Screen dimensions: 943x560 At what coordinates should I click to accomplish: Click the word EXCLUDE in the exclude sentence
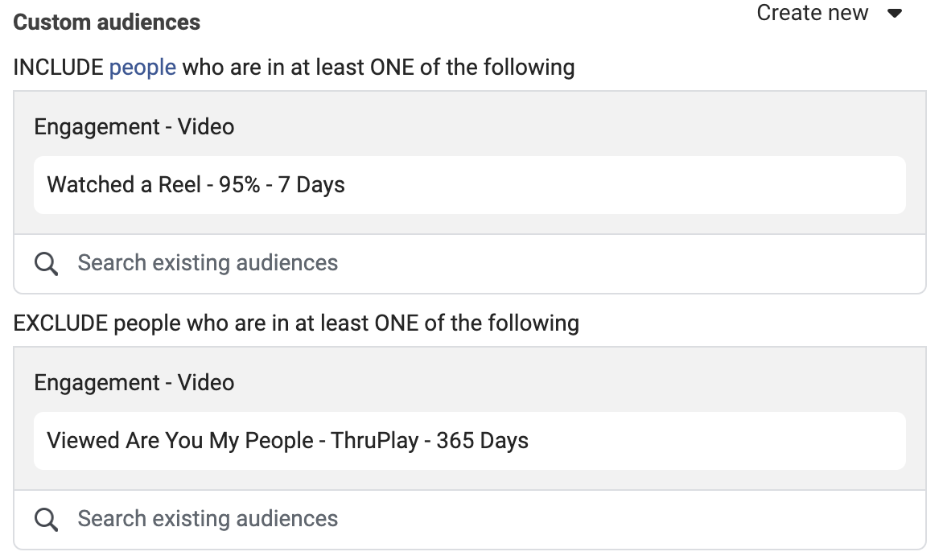60,323
